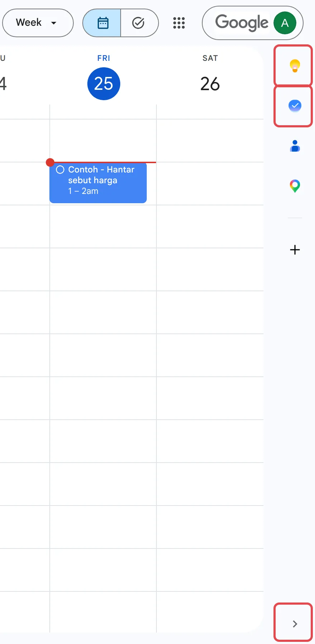
Task: Select Friday 25 date header
Action: coord(103,84)
